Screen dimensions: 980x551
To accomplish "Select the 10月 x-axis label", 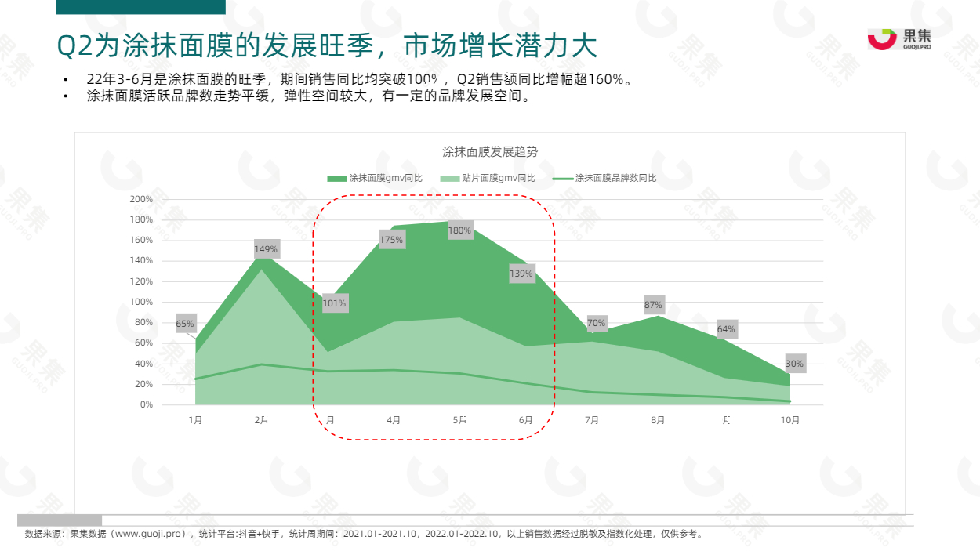I will pos(790,420).
